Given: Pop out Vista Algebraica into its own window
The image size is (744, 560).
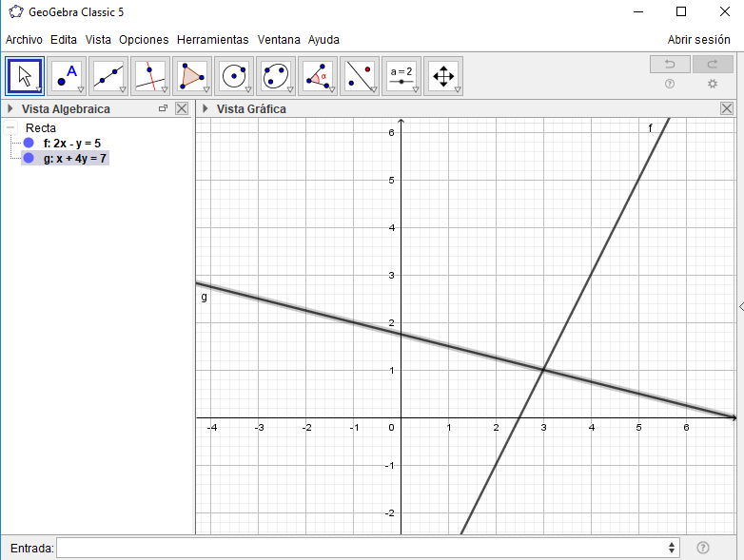Looking at the screenshot, I should (x=164, y=108).
